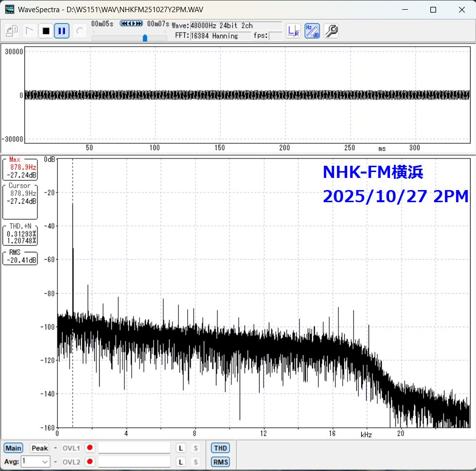
Task: Click the Hz/dB scale ruler icon
Action: 312,31
